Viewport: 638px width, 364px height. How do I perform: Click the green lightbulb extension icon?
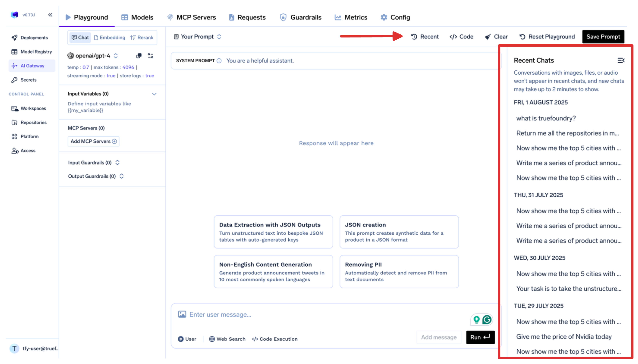[476, 319]
